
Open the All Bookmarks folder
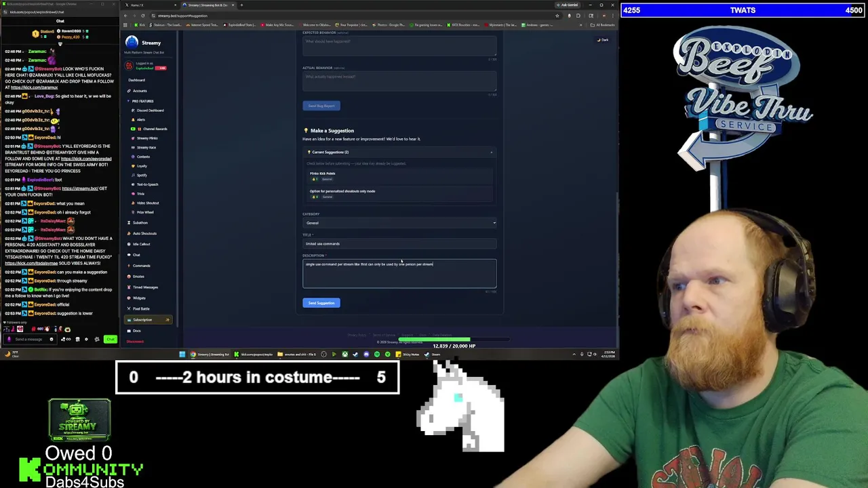click(604, 25)
